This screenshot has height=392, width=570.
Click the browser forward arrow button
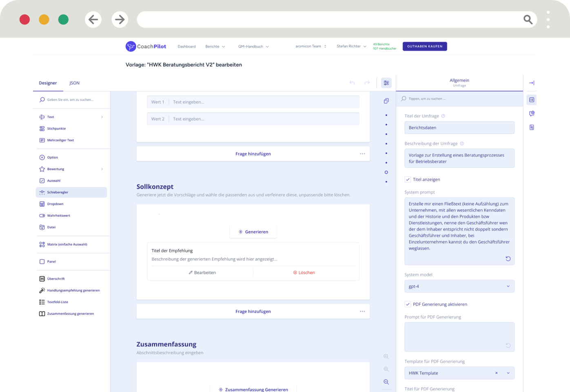pos(120,20)
